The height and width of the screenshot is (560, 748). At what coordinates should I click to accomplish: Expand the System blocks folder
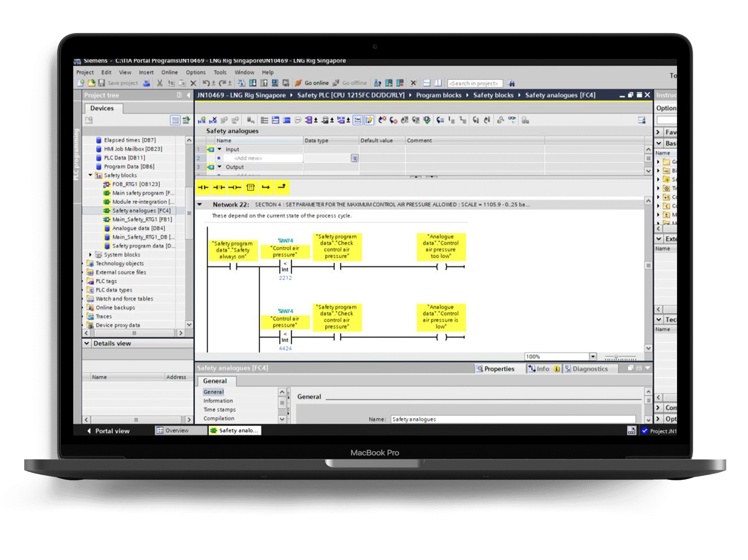point(90,254)
